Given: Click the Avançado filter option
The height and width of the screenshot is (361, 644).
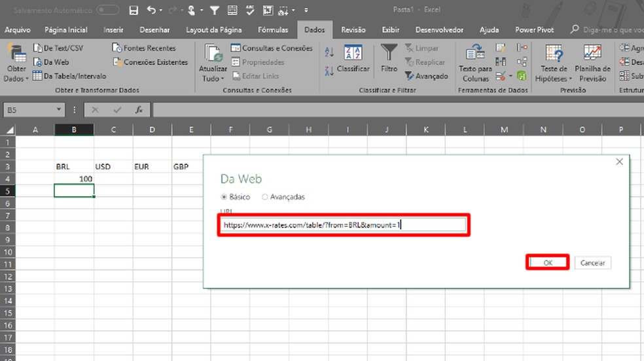Looking at the screenshot, I should coord(426,76).
